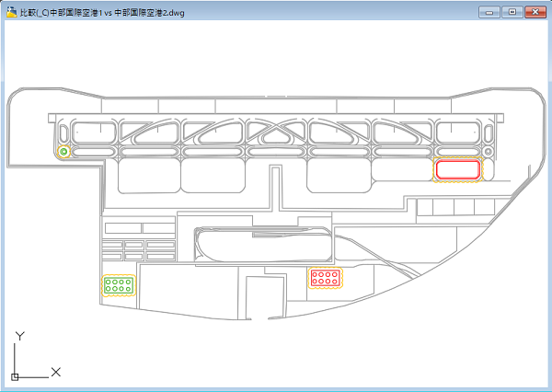
Task: Click the UCS origin square icon
Action: pos(15,377)
